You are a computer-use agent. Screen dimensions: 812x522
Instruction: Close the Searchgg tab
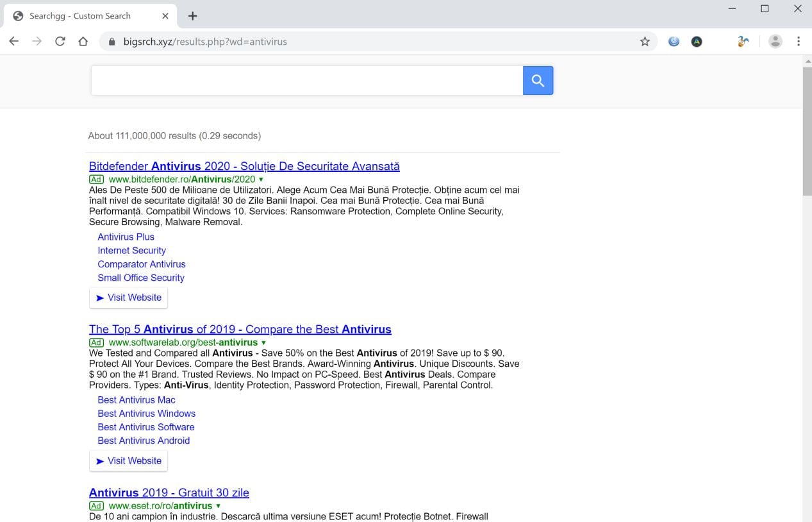click(165, 16)
